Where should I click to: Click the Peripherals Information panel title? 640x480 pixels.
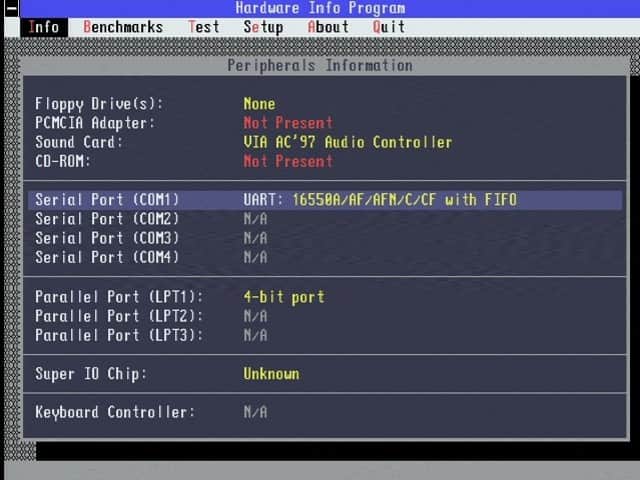click(320, 66)
